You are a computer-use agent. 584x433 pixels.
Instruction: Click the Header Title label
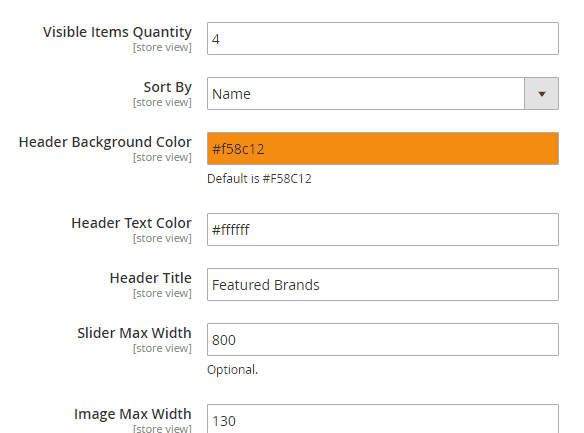pyautogui.click(x=150, y=278)
